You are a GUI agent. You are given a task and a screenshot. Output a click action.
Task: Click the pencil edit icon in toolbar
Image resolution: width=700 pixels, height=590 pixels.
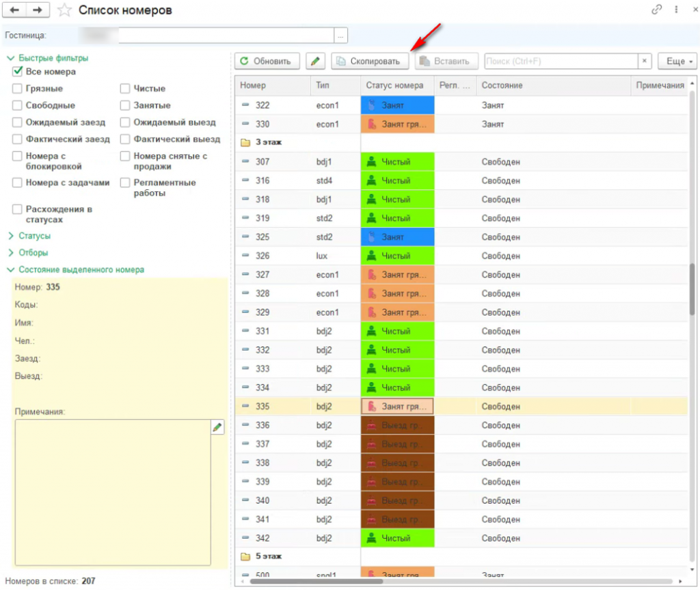point(315,62)
